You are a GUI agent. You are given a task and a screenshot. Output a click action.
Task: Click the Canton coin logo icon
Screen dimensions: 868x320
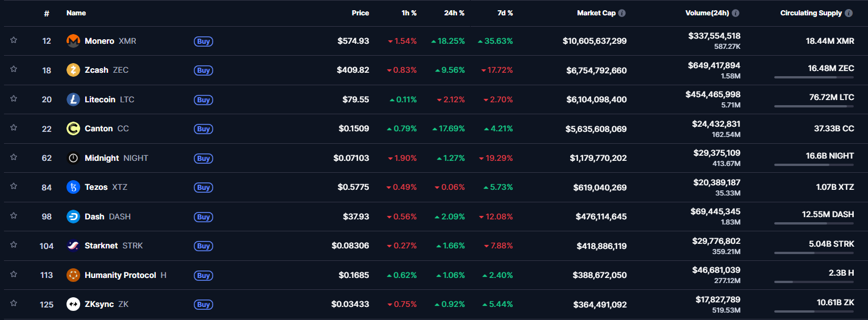tap(73, 128)
